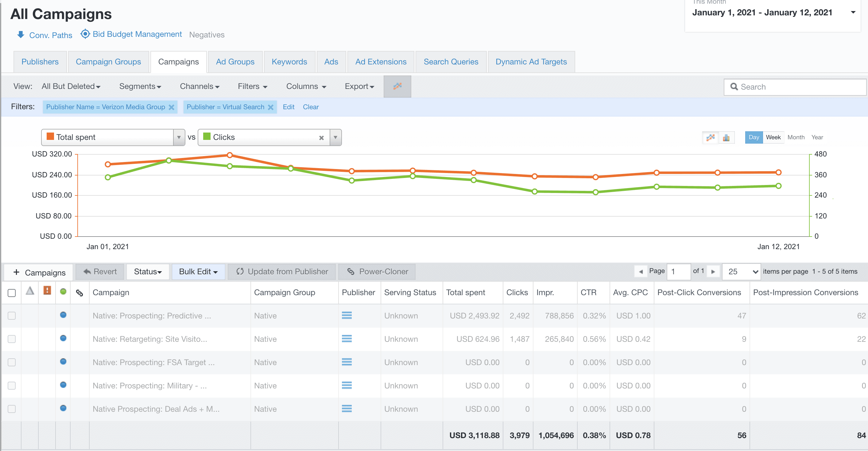Tick checkbox for Native Prospecting Military row
868x451 pixels.
pyautogui.click(x=12, y=385)
